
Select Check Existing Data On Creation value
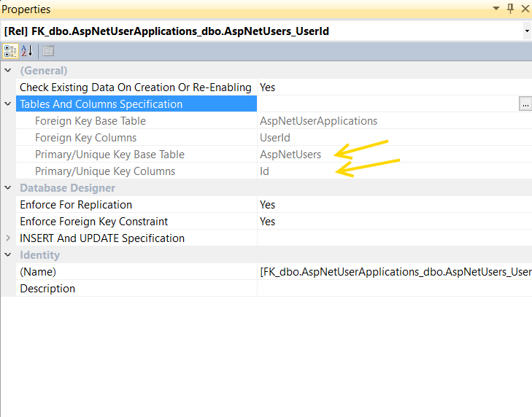(x=267, y=87)
